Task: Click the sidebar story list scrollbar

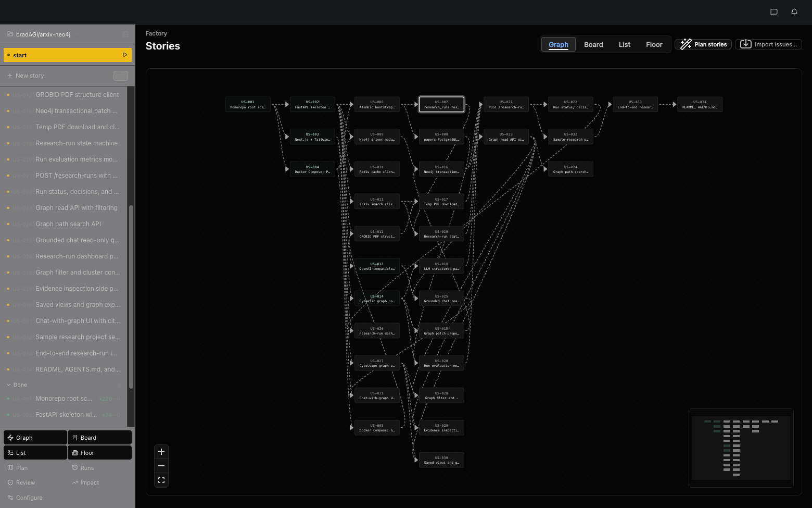Action: click(131, 297)
